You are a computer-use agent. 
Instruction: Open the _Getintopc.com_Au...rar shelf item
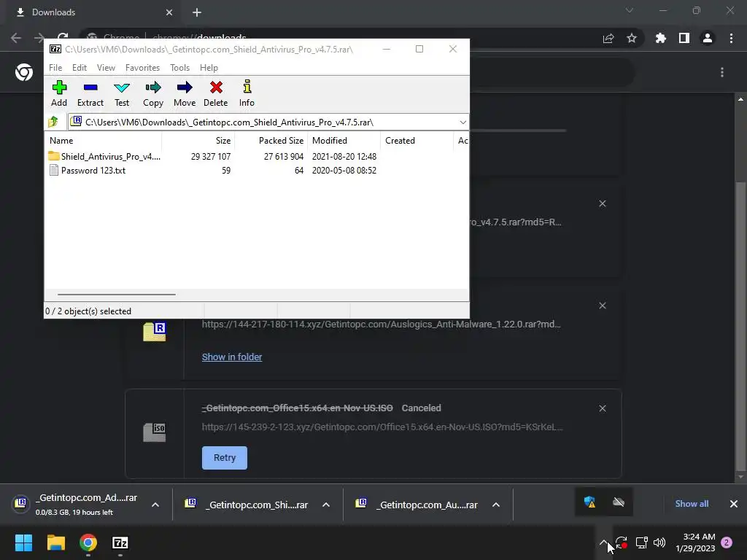click(x=417, y=505)
